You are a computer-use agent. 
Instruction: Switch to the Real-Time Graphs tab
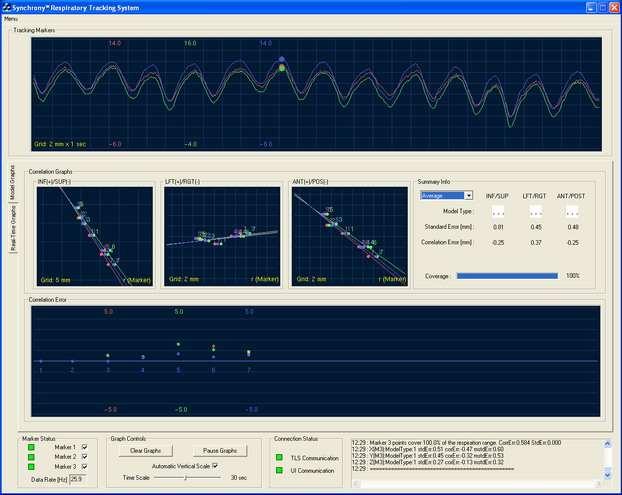point(13,228)
